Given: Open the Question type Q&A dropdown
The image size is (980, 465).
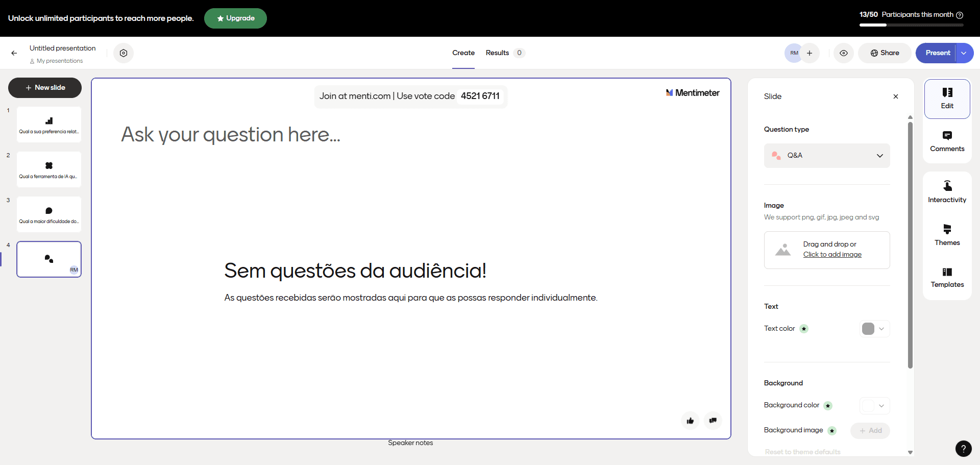Looking at the screenshot, I should (x=827, y=156).
